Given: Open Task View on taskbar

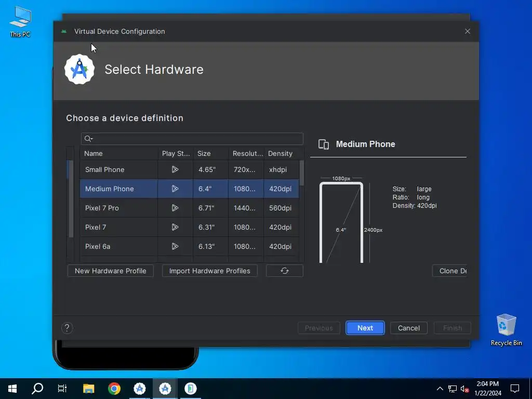Looking at the screenshot, I should pos(62,389).
